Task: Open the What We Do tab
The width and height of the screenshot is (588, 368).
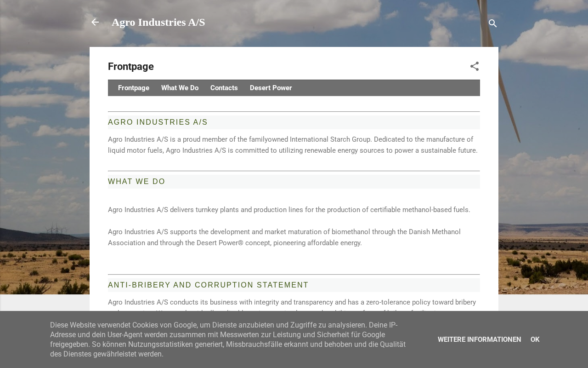Action: (x=180, y=88)
